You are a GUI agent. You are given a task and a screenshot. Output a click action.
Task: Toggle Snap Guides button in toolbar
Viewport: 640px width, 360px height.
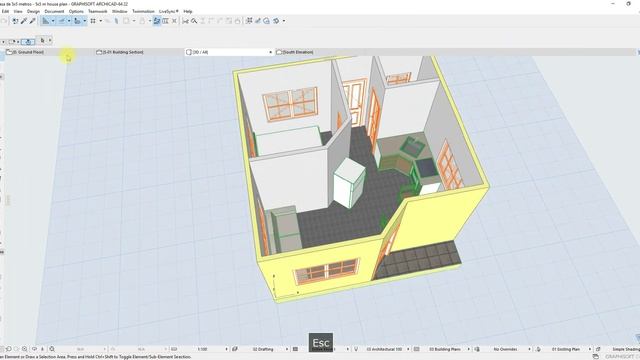point(62,21)
